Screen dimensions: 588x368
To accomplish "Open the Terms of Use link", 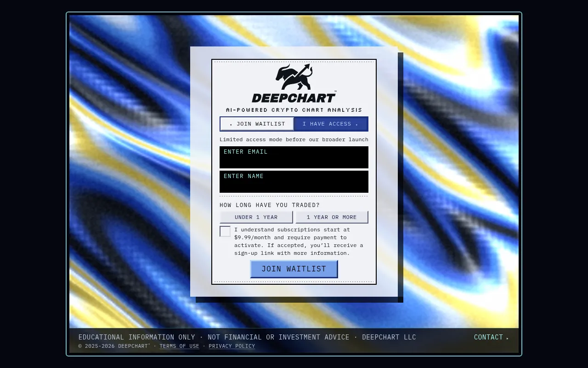I will 179,346.
